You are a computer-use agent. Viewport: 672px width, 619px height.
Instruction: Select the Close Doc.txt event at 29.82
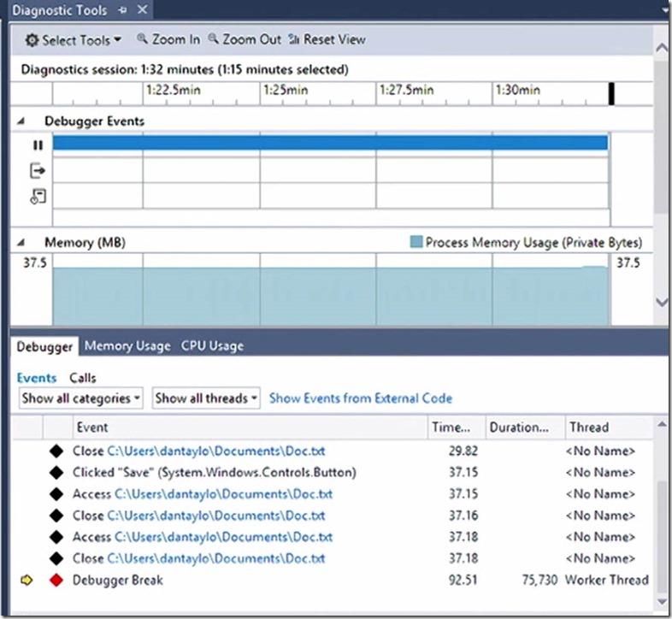click(332, 451)
